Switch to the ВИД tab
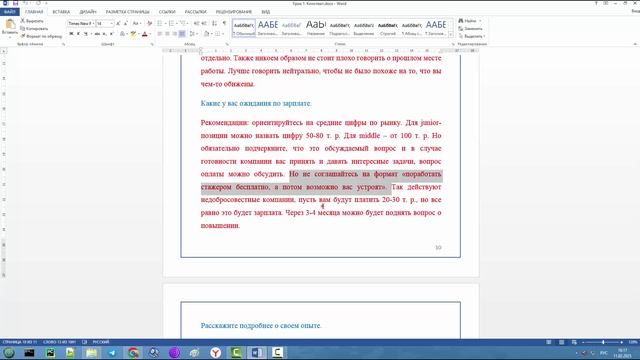 coord(266,12)
